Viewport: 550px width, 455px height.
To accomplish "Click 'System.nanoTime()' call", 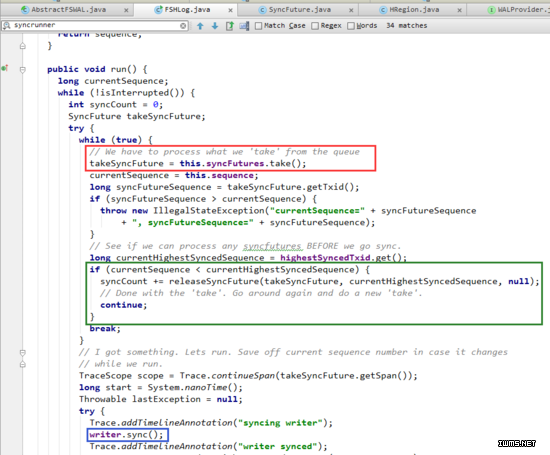I will coord(195,388).
